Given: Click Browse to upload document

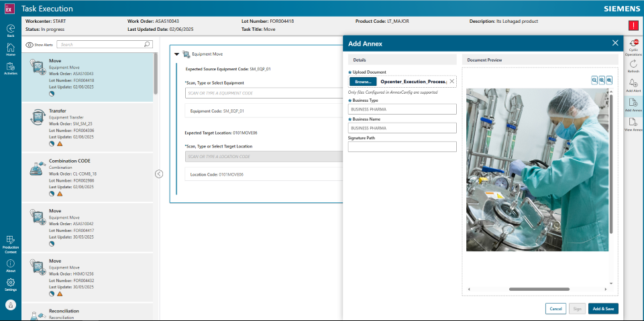Looking at the screenshot, I should (362, 81).
